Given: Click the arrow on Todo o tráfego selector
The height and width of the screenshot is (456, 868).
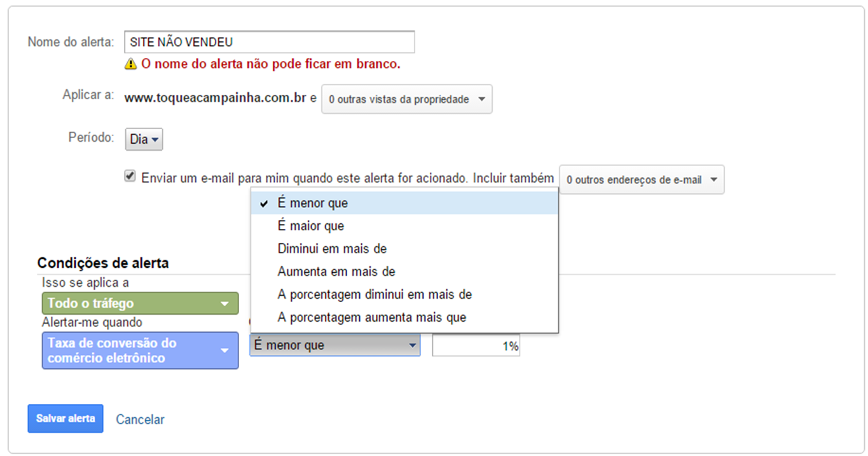Looking at the screenshot, I should (x=226, y=303).
